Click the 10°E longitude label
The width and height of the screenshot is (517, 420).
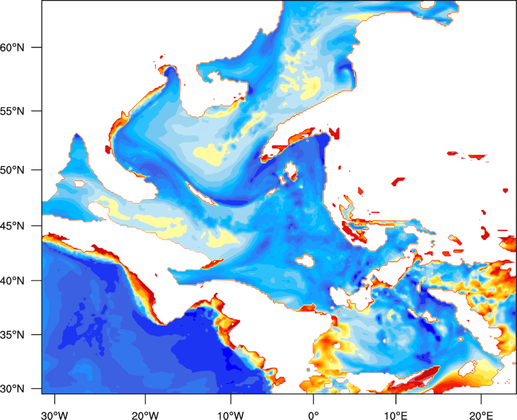tap(396, 415)
